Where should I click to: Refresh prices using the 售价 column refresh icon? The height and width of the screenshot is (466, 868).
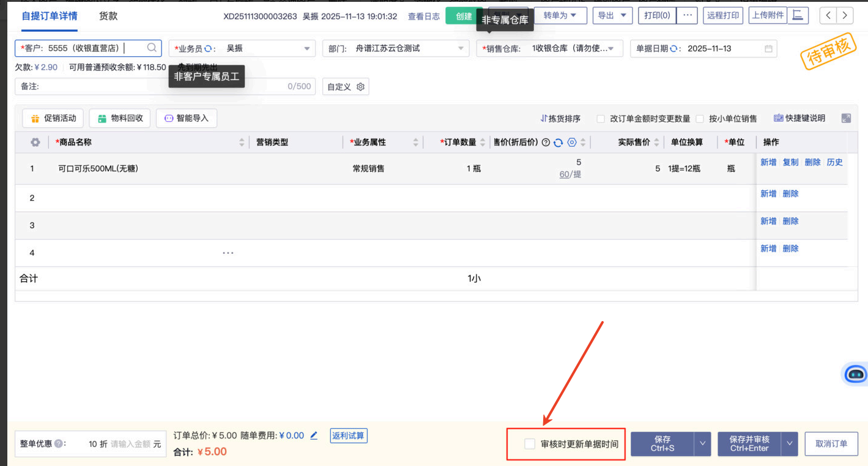pos(558,142)
